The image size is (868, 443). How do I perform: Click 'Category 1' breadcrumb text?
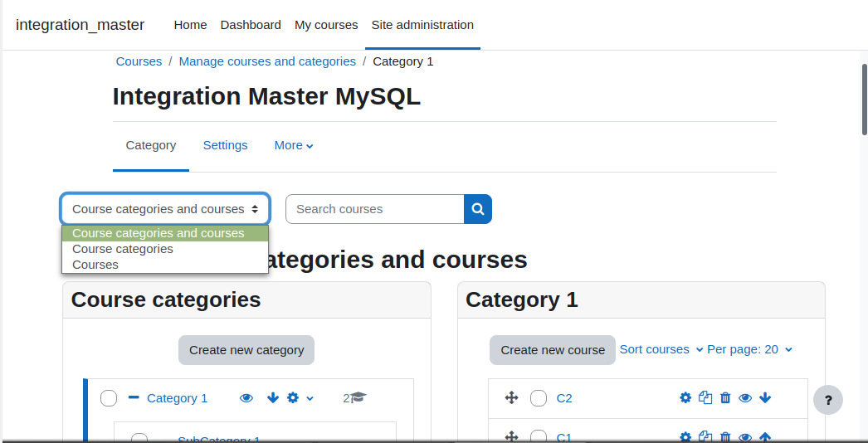coord(403,61)
